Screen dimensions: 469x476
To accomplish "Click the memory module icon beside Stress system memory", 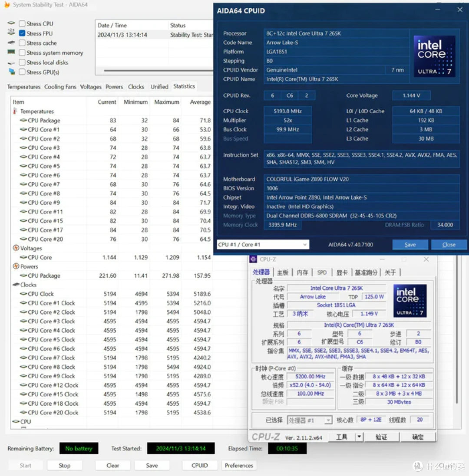I will [11, 52].
